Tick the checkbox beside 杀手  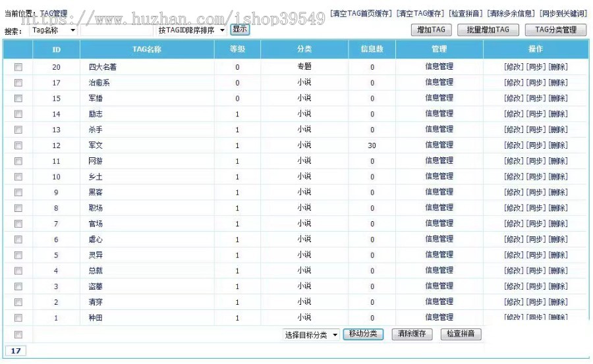18,130
